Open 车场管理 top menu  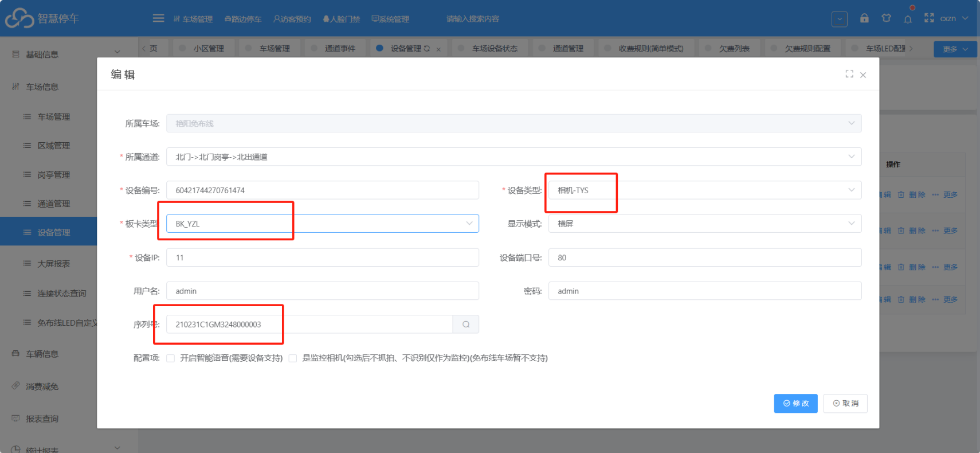(x=193, y=19)
